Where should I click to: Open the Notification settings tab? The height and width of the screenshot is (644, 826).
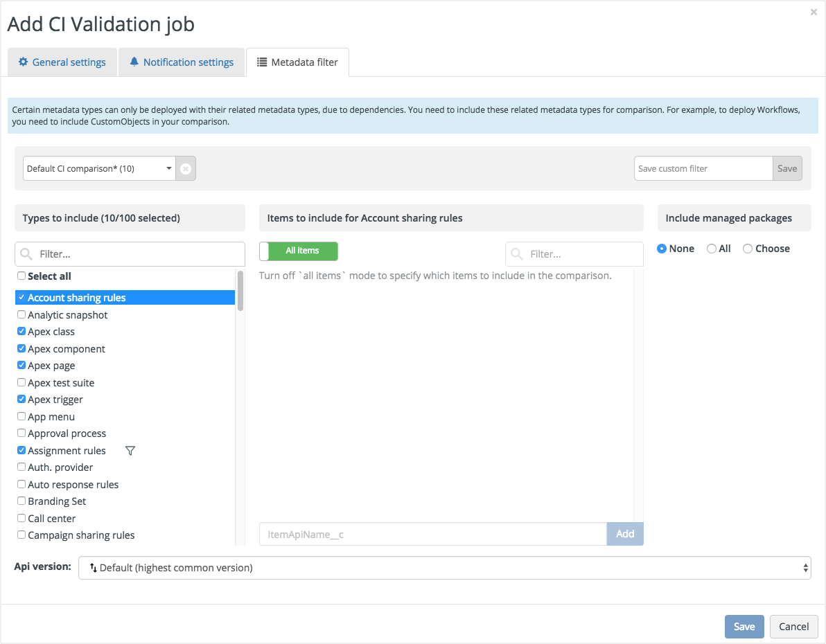(x=182, y=62)
